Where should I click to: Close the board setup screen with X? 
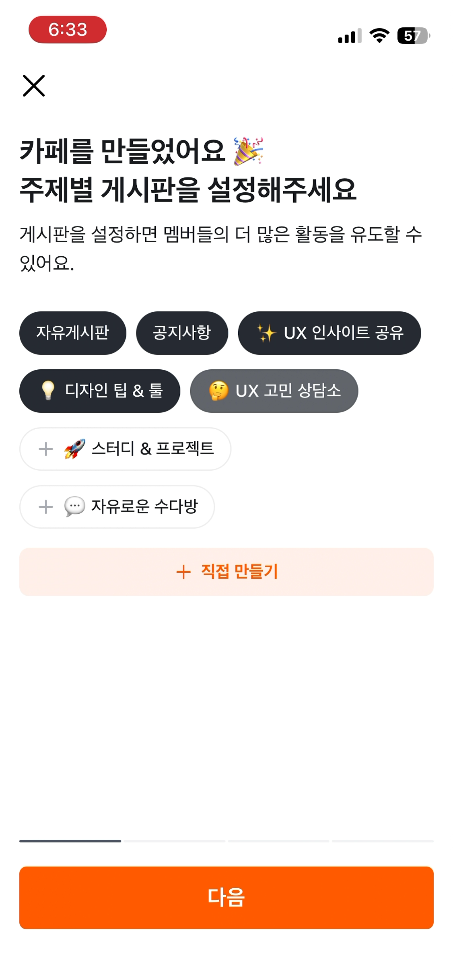(x=34, y=86)
